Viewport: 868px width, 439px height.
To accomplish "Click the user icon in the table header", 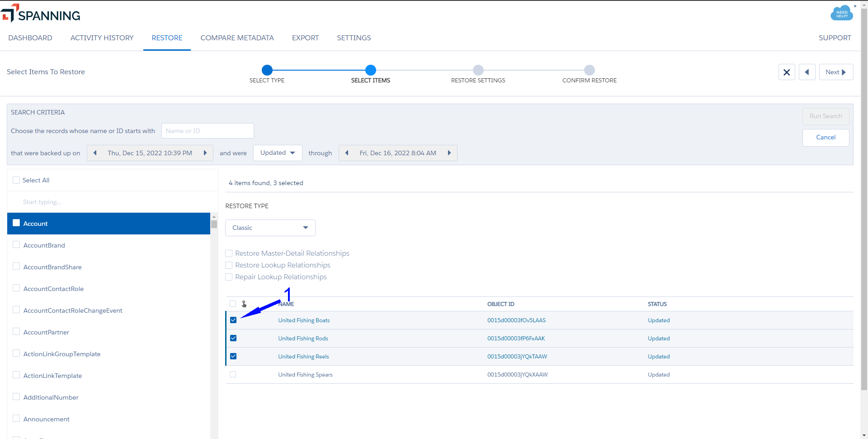I will pyautogui.click(x=244, y=304).
